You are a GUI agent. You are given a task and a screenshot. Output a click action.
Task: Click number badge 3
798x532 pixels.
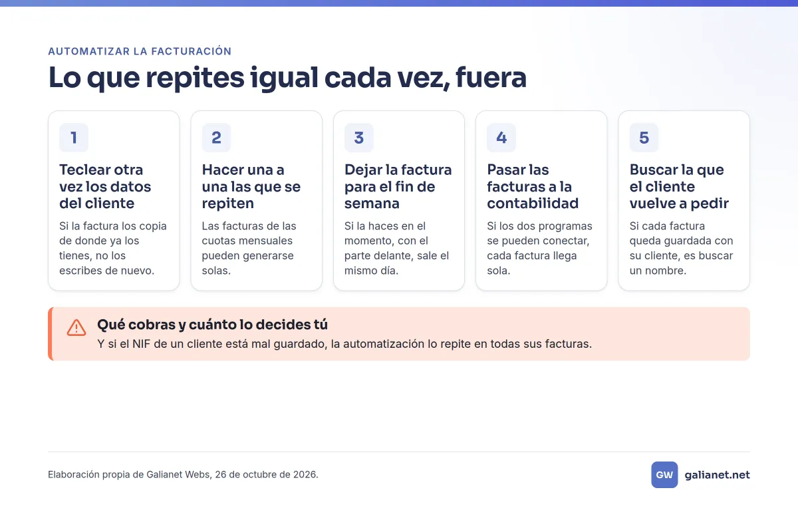click(359, 138)
